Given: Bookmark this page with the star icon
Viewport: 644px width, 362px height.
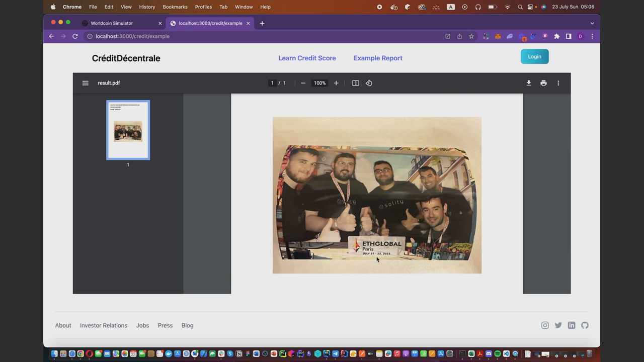Looking at the screenshot, I should [x=471, y=36].
